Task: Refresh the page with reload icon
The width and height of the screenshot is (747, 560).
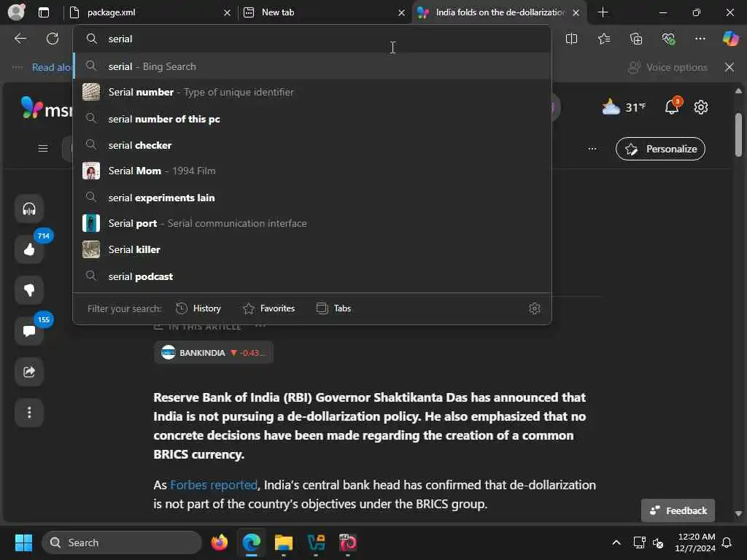Action: [x=53, y=39]
